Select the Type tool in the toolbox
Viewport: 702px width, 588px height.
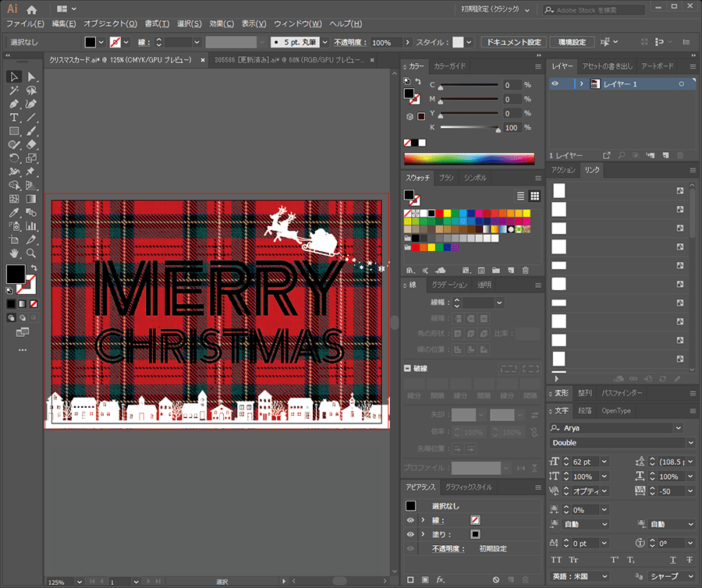coord(14,118)
